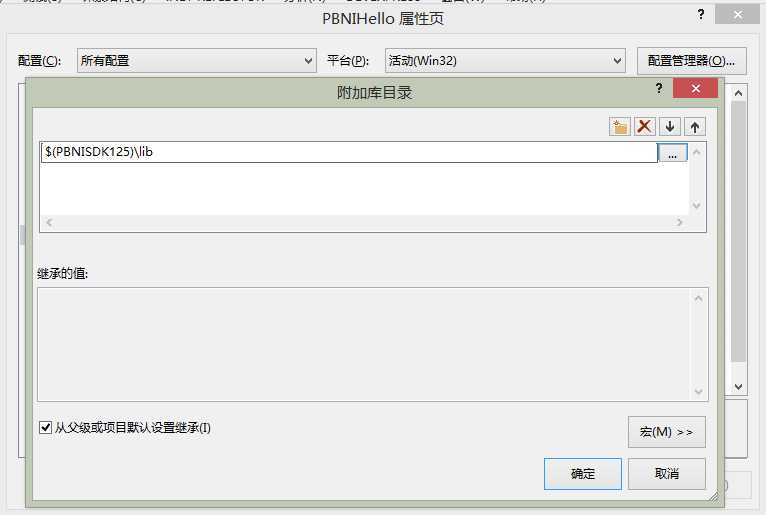The height and width of the screenshot is (515, 766).
Task: Close the 附加库目录 dialog
Action: [x=696, y=88]
